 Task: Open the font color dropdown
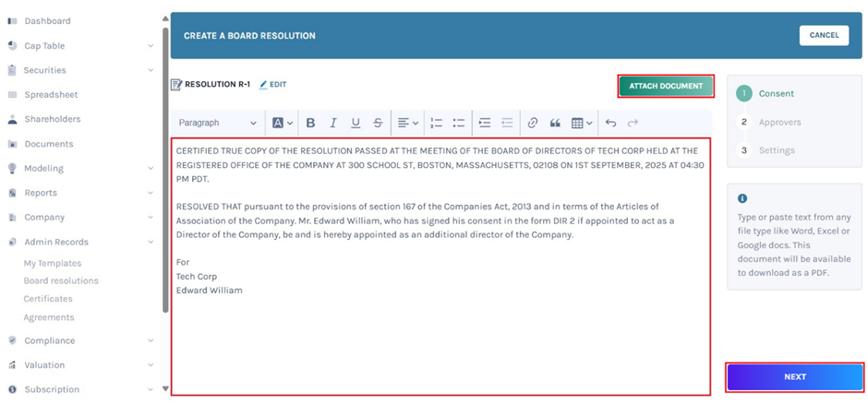tap(283, 123)
